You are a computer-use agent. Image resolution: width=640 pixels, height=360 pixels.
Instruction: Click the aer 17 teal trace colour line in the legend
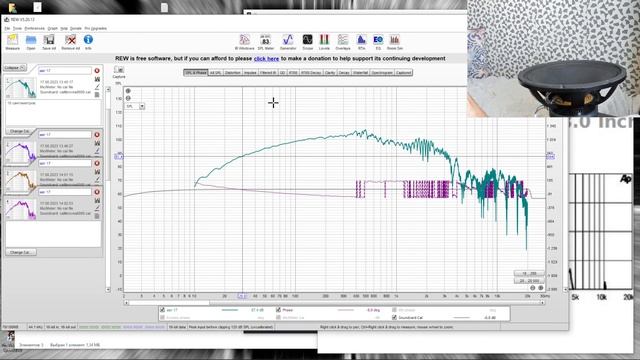click(x=230, y=310)
